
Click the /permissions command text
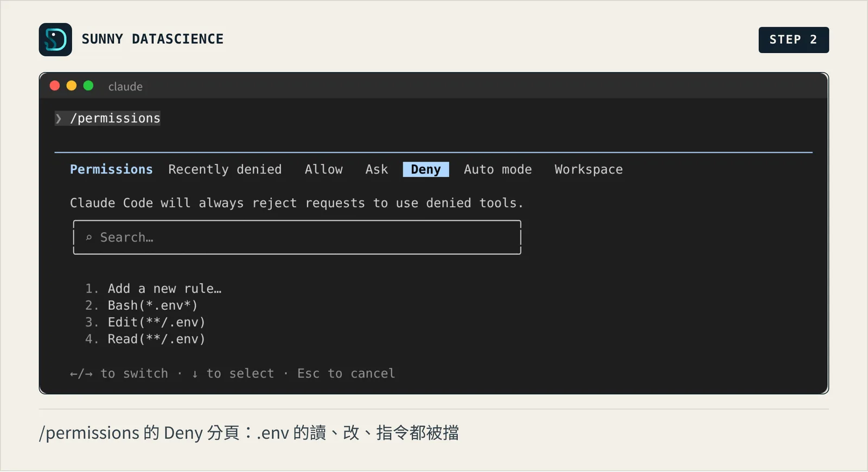tap(115, 118)
